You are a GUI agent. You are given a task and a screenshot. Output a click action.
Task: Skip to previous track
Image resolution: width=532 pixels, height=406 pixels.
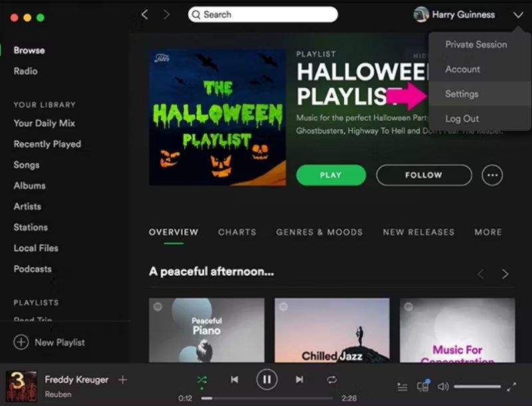(234, 379)
